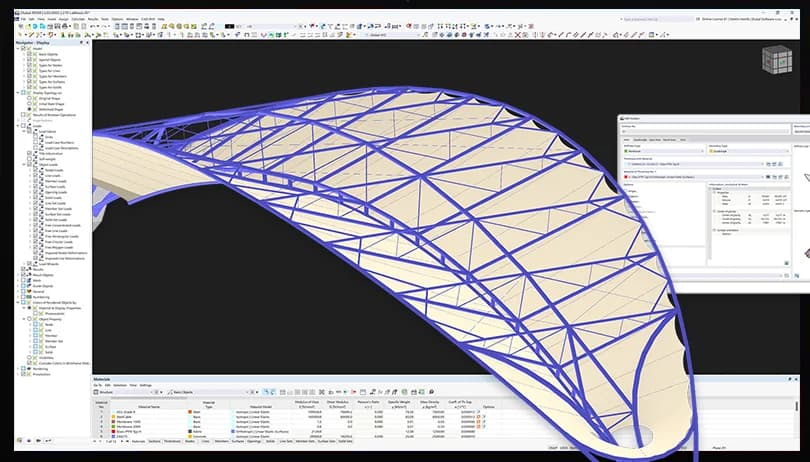Toggle the Results of Boolean Operations checkbox
The height and width of the screenshot is (462, 810).
[23, 115]
